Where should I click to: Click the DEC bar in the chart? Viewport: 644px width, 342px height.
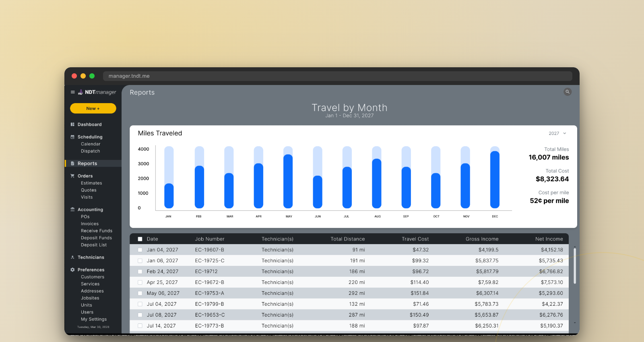[495, 180]
